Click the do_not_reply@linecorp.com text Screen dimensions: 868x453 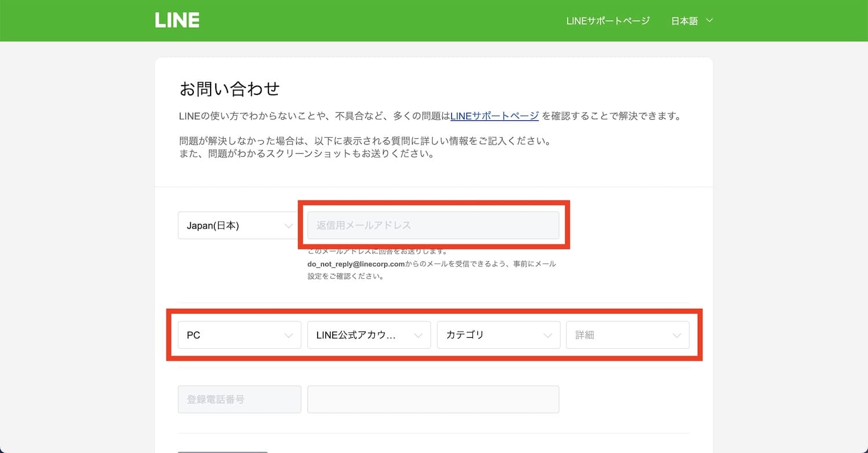(356, 264)
